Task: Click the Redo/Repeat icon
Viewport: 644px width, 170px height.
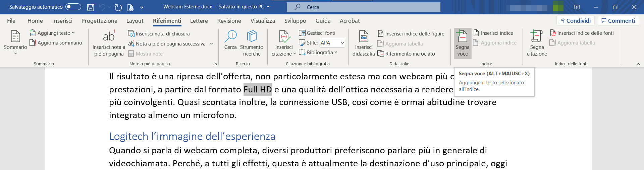Action: (x=118, y=7)
